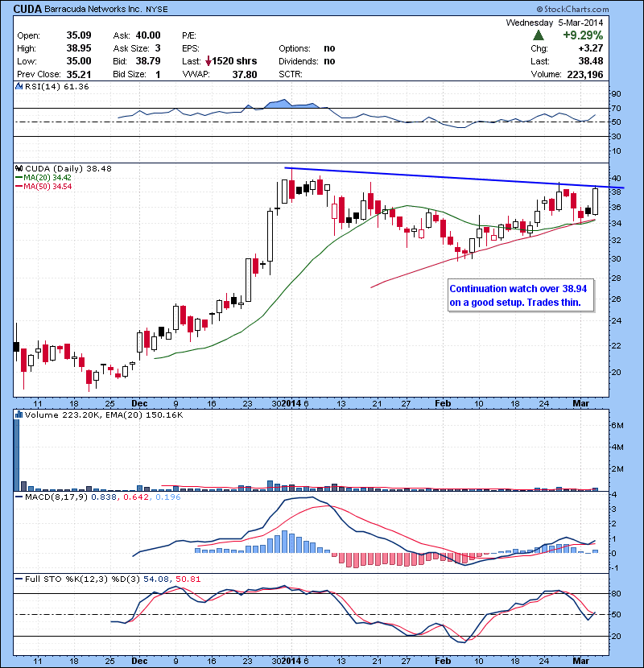Screen dimensions: 644x668
Task: Click the CUDA ticker symbol in header
Action: 27,9
